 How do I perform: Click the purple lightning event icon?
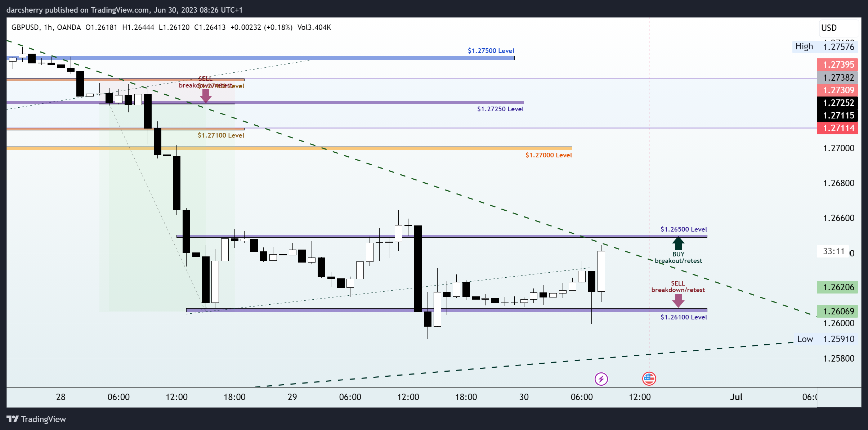(601, 379)
